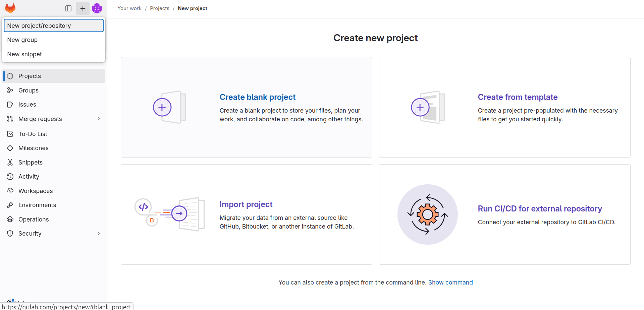Click your user avatar
Viewport: 644px width, 310px height.
coord(97,8)
